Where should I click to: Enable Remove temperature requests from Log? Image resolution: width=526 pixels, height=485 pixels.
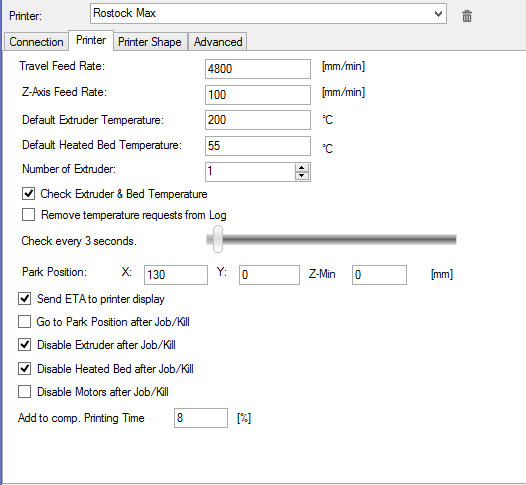tap(29, 215)
